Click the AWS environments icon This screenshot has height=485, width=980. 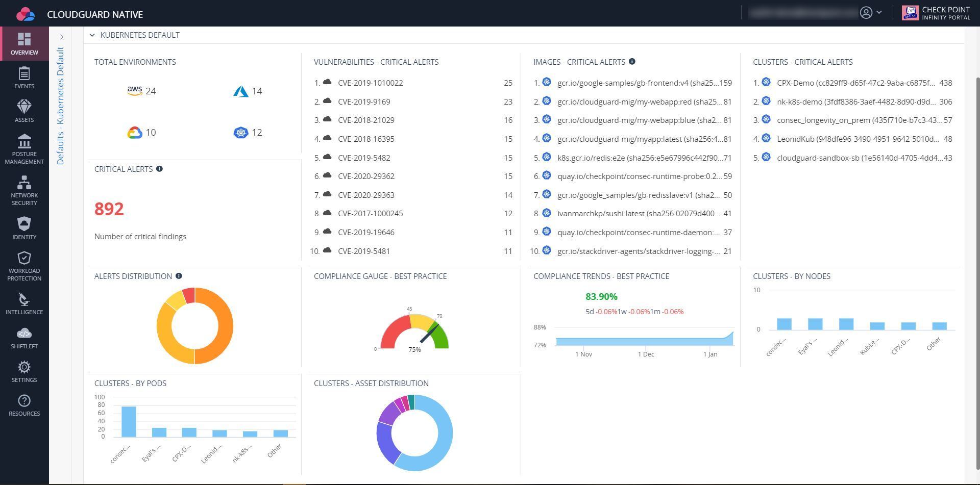(x=135, y=91)
